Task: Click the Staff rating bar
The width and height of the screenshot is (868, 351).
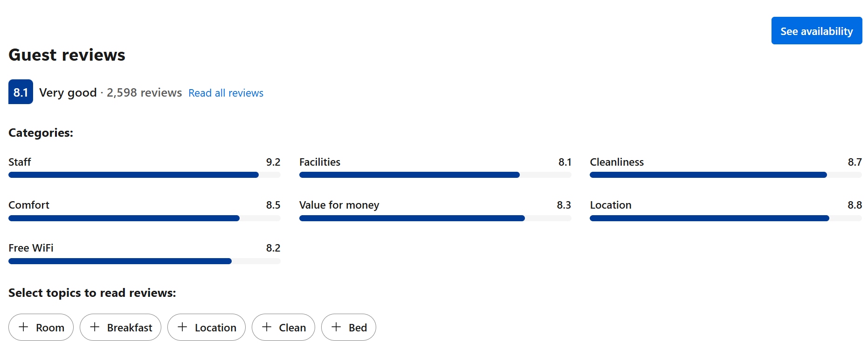Action: [145, 175]
